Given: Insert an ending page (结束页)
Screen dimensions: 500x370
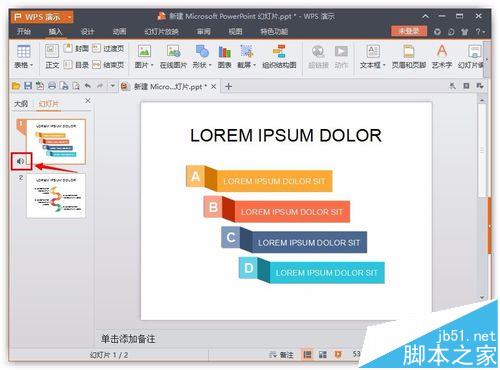Looking at the screenshot, I should (108, 64).
